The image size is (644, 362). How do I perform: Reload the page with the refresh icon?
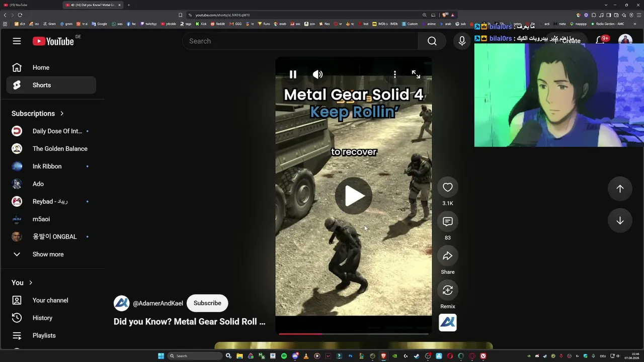pyautogui.click(x=20, y=15)
